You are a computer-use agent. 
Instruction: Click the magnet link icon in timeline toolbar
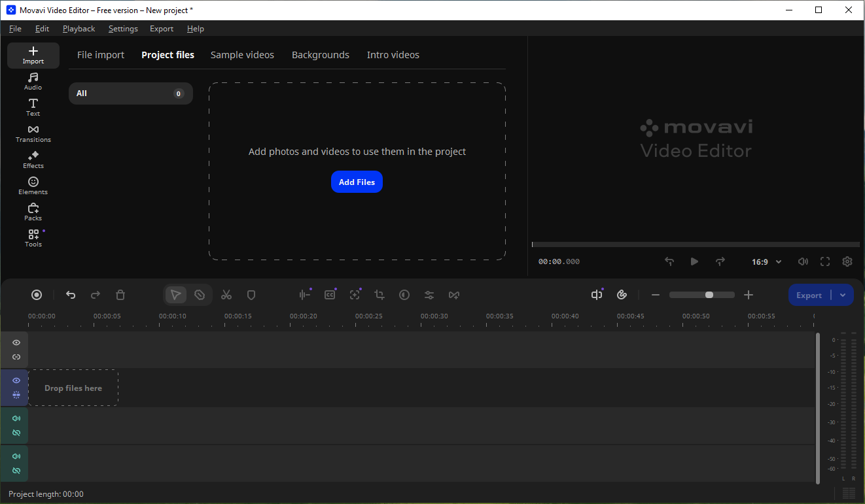622,295
